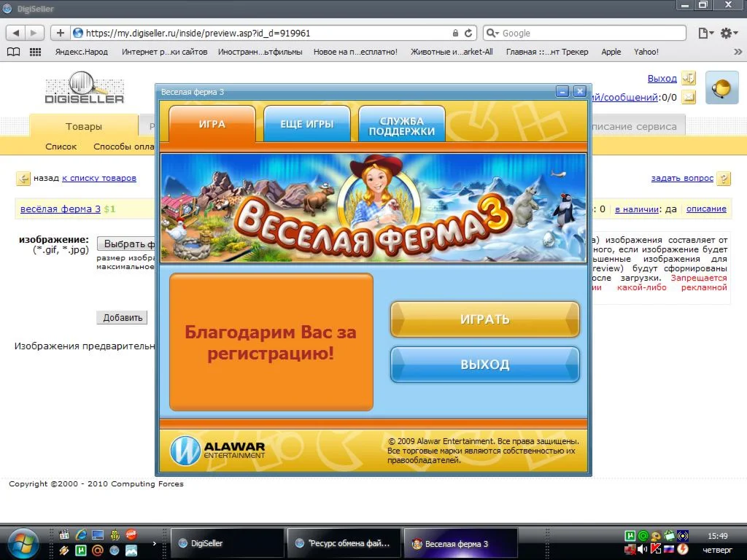Click the question mark icon beside задать вопрос

[724, 179]
